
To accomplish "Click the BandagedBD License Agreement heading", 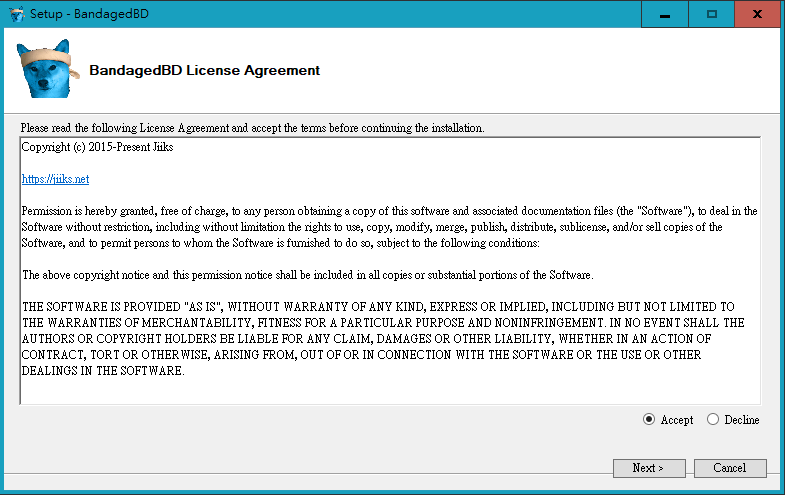I will pos(205,71).
